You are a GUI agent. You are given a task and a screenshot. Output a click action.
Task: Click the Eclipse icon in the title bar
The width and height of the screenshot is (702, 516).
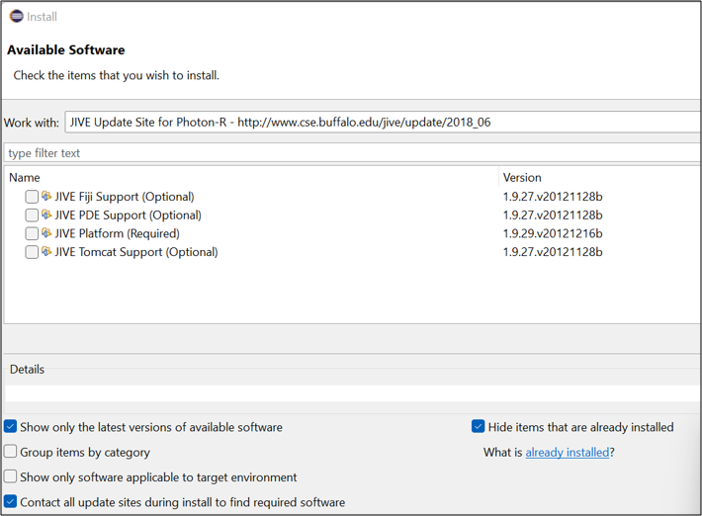tap(16, 16)
